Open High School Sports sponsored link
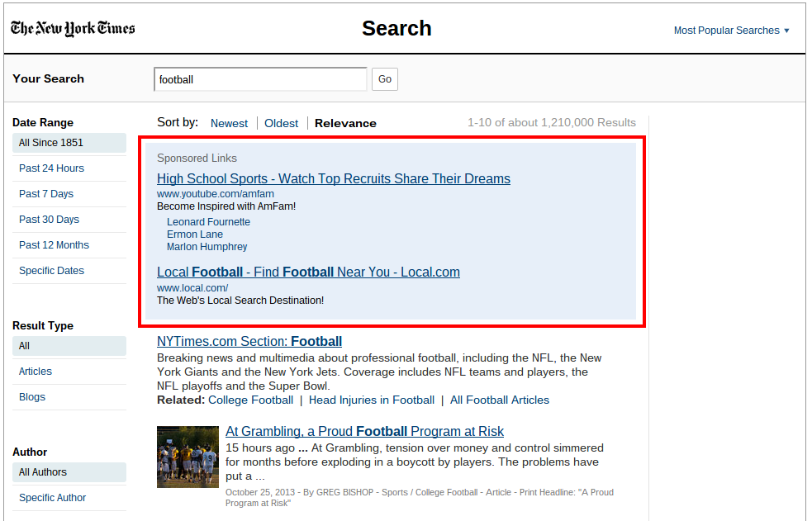Screen dimensions: 812x521 [334, 178]
